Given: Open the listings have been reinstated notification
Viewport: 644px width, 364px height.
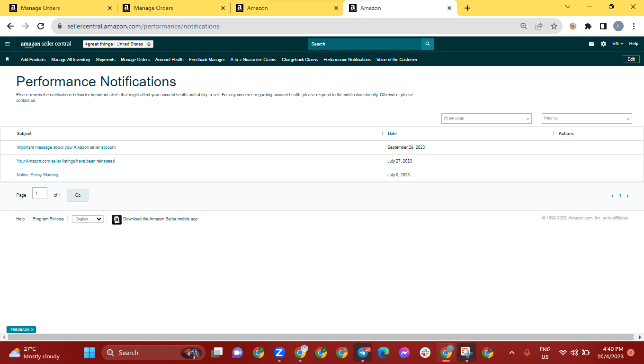Looking at the screenshot, I should [x=65, y=161].
